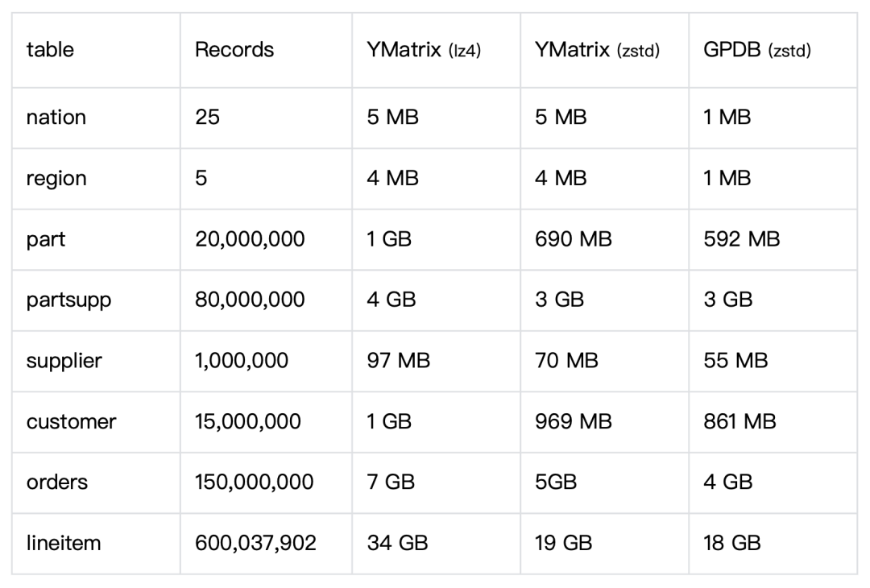Click the 34 GB lineitem size
The width and height of the screenshot is (870, 588).
click(395, 543)
